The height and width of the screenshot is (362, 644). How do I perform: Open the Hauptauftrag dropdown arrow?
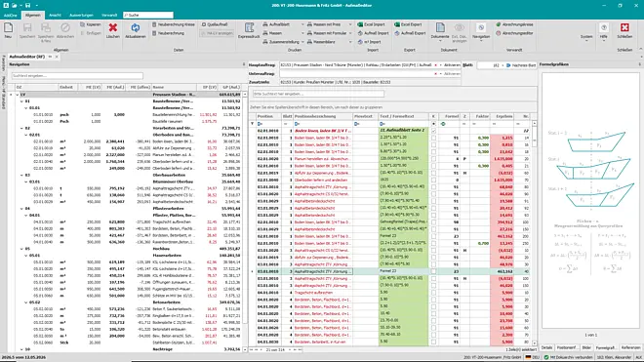pyautogui.click(x=440, y=65)
